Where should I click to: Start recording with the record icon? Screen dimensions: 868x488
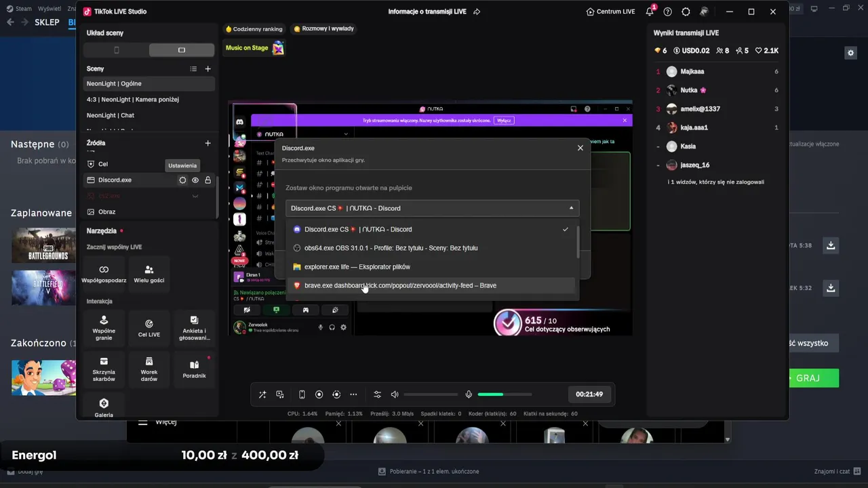pyautogui.click(x=319, y=394)
